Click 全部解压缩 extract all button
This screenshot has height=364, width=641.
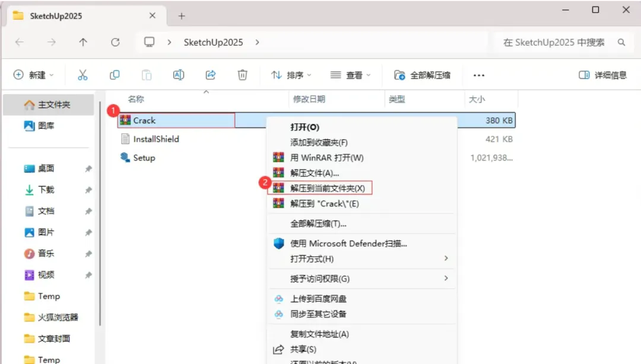(x=423, y=75)
